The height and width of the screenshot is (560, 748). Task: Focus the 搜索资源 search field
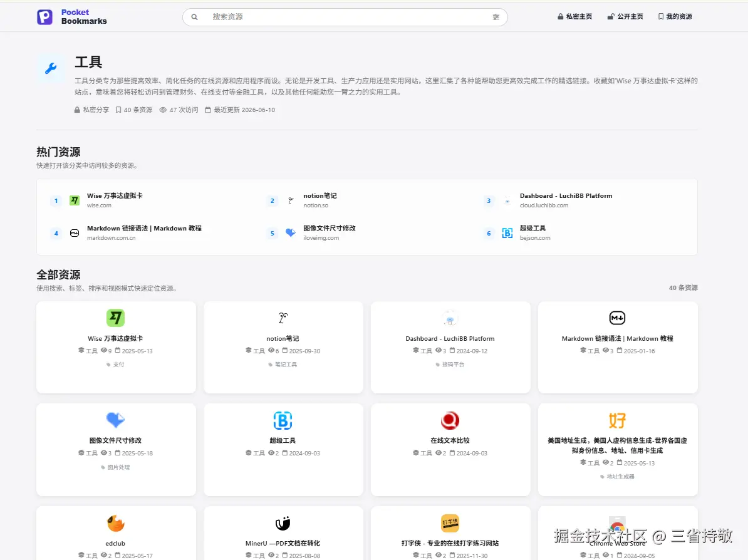pyautogui.click(x=345, y=17)
